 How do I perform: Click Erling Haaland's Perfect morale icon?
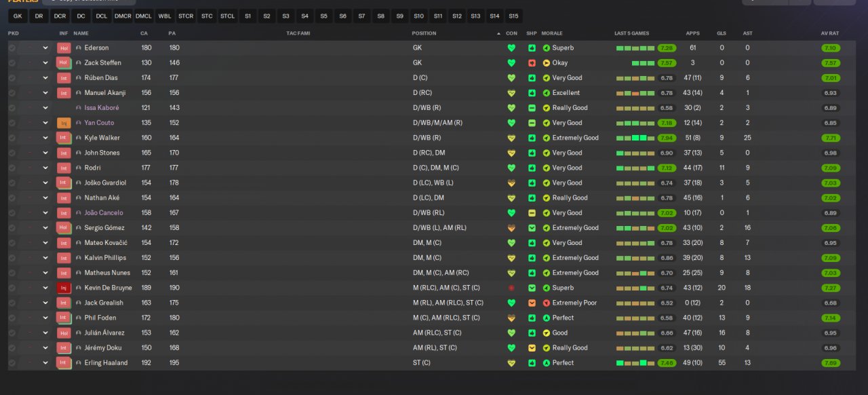click(x=547, y=362)
